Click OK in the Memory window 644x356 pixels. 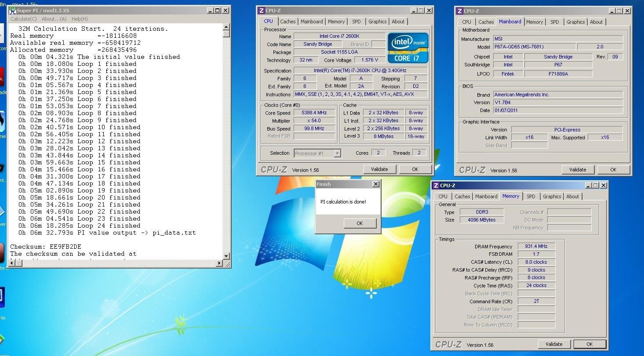click(589, 344)
